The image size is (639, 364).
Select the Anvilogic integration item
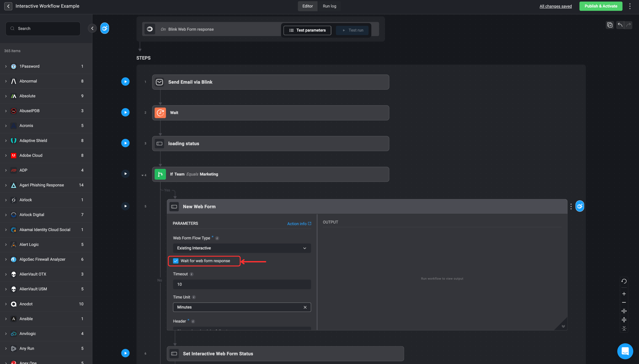[46, 333]
